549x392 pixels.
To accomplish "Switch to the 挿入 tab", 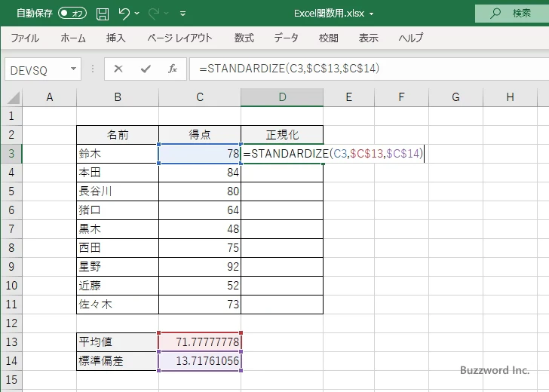I will pyautogui.click(x=116, y=38).
